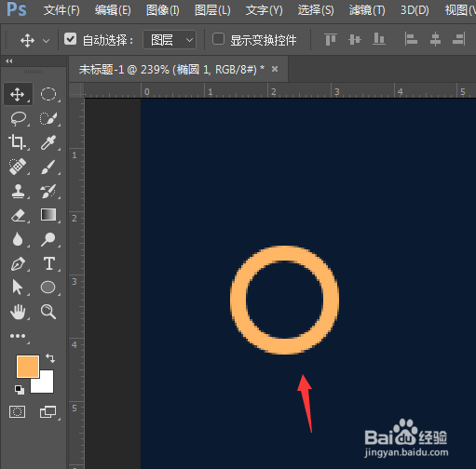Select the Zoom tool
Image resolution: width=476 pixels, height=469 pixels.
tap(48, 312)
